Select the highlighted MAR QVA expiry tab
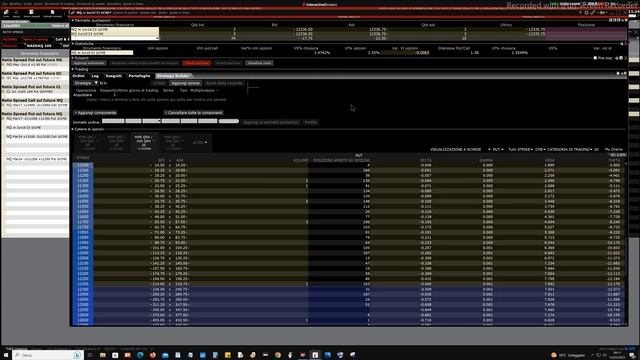Image resolution: width=640 pixels, height=360 pixels. (x=144, y=142)
